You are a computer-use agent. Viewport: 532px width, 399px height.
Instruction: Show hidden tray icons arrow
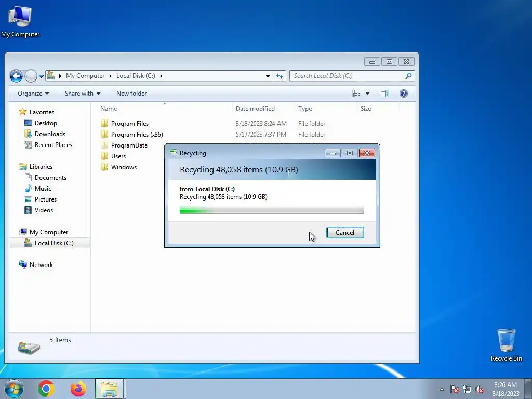[442, 389]
